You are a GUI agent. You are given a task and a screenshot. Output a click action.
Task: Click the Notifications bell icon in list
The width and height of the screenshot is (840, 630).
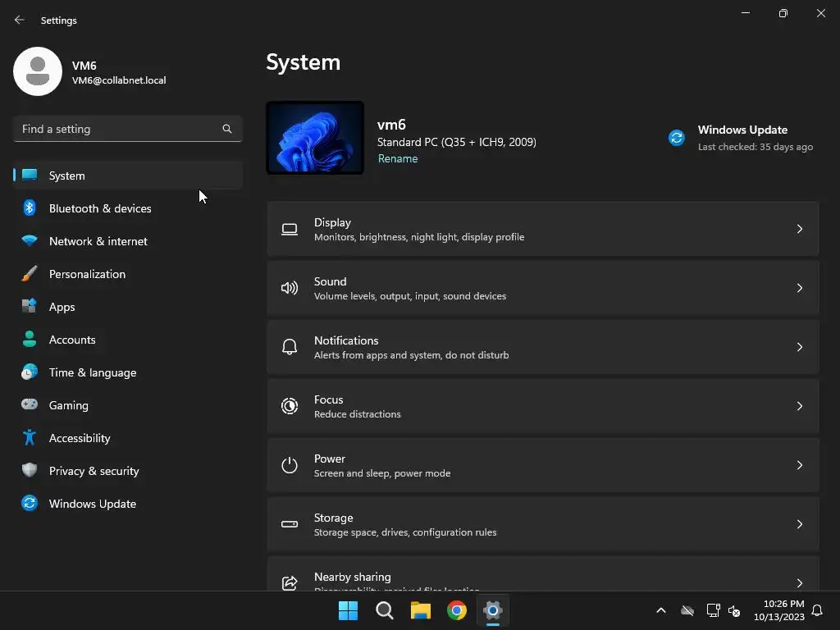[x=290, y=347]
